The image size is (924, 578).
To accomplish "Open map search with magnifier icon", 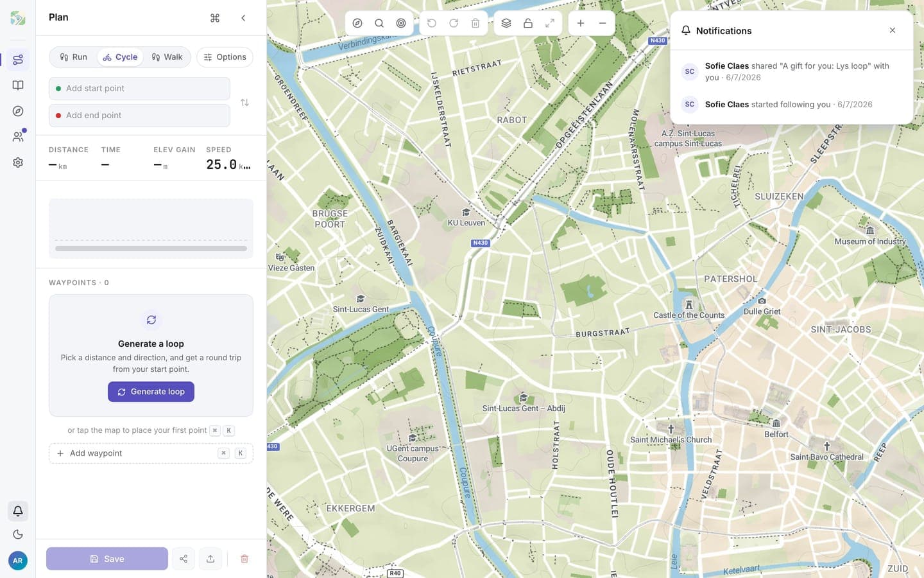I will [379, 23].
